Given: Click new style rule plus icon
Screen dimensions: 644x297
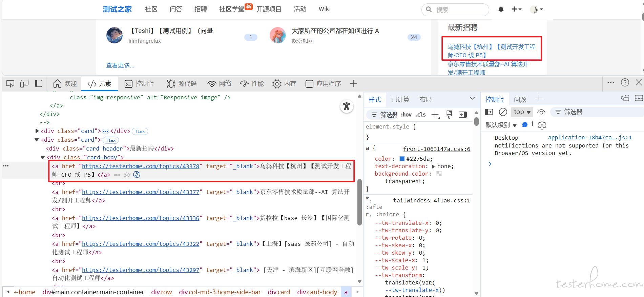Looking at the screenshot, I should (435, 115).
